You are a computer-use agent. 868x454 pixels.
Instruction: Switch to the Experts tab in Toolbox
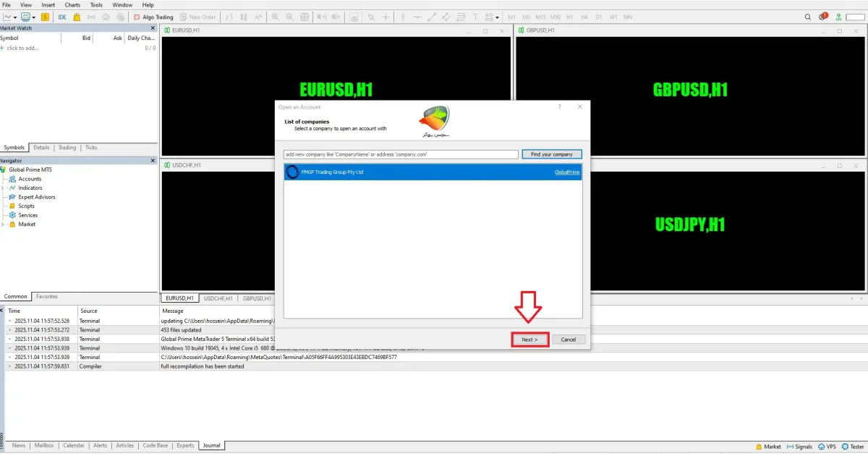point(185,445)
